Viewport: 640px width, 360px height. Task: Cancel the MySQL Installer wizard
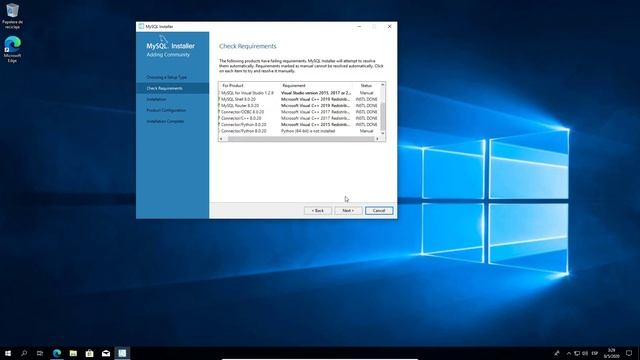click(379, 211)
